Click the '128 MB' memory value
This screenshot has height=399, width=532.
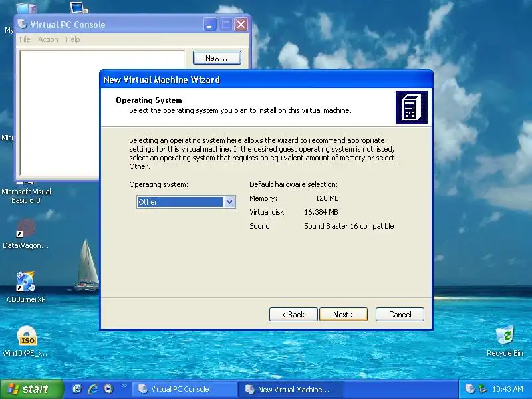[327, 198]
